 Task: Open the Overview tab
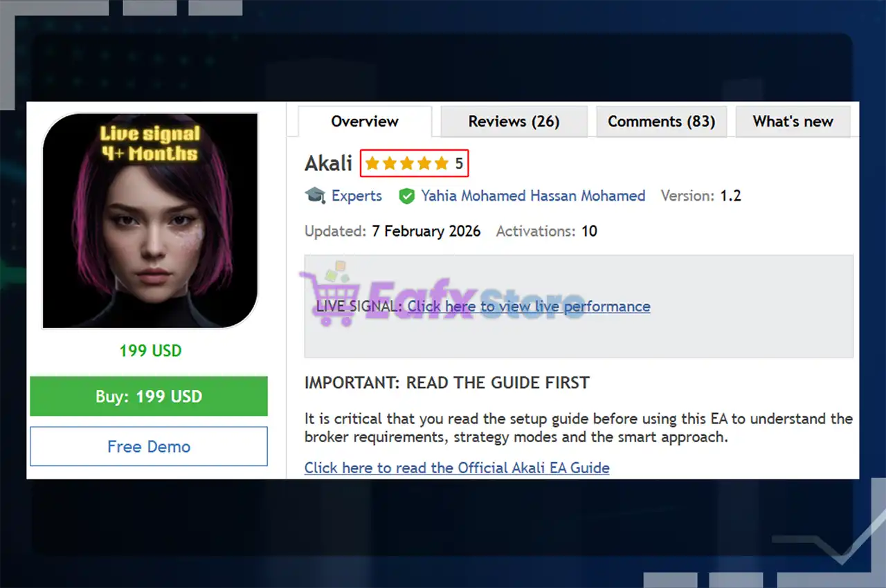click(x=364, y=122)
